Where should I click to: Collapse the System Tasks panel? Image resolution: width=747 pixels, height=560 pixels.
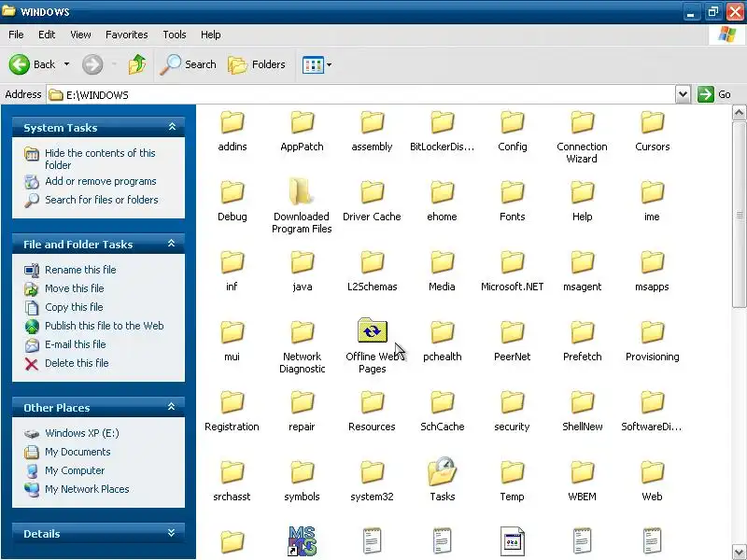tap(173, 127)
